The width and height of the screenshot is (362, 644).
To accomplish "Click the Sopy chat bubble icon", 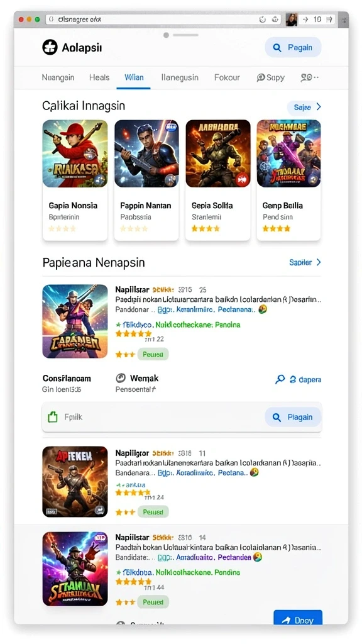I will click(x=261, y=77).
